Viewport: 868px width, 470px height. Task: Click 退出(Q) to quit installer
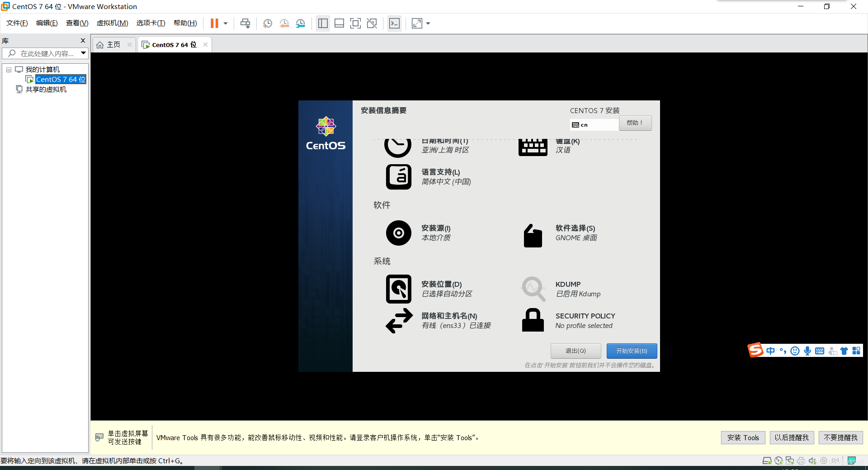point(576,351)
